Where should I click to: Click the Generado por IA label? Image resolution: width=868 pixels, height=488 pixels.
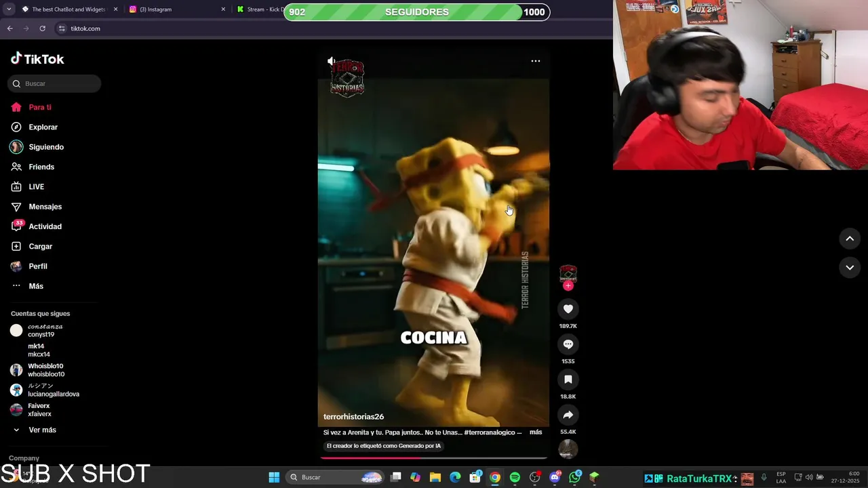tap(384, 446)
